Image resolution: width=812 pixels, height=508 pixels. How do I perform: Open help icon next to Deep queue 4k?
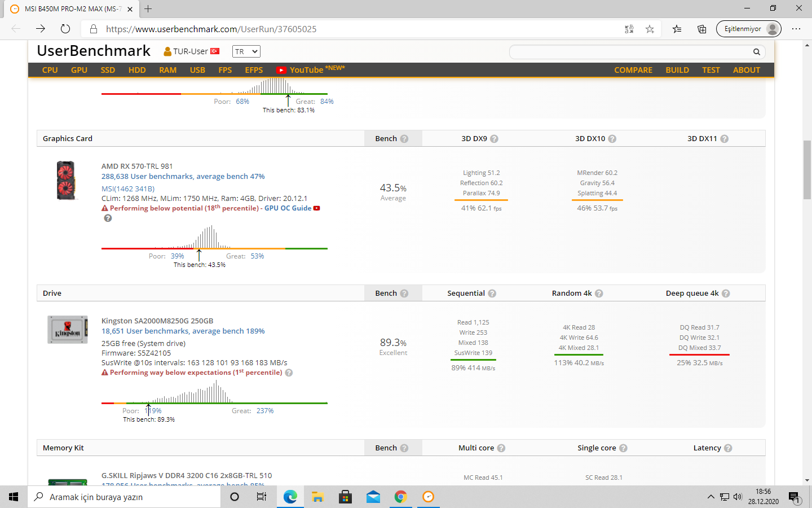coord(726,294)
